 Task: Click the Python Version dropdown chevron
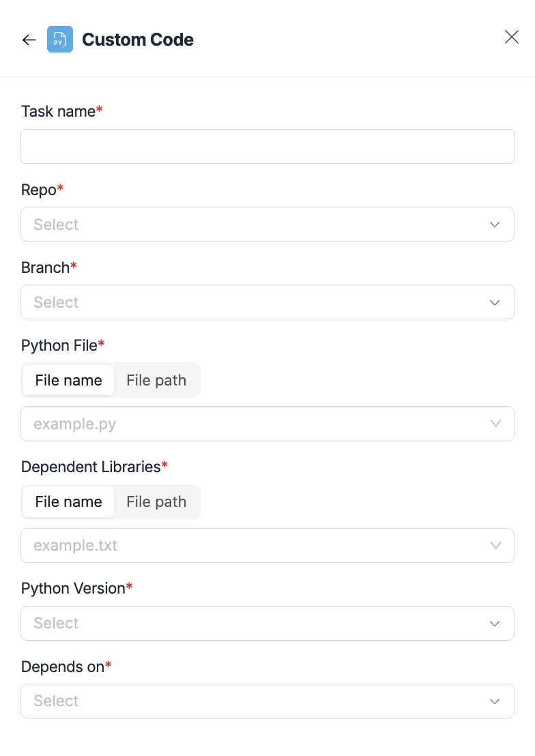click(x=494, y=623)
